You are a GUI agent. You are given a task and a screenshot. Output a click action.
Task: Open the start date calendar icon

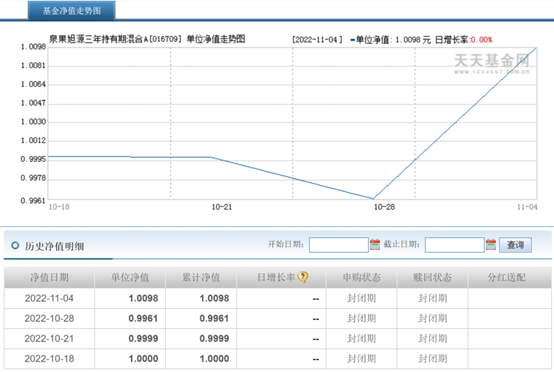click(375, 244)
